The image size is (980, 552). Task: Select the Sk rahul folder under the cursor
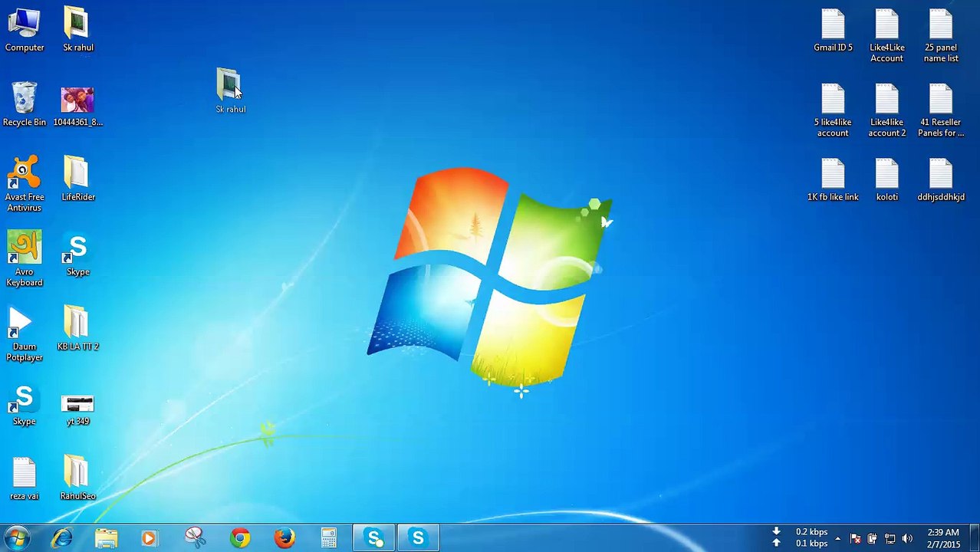point(230,90)
